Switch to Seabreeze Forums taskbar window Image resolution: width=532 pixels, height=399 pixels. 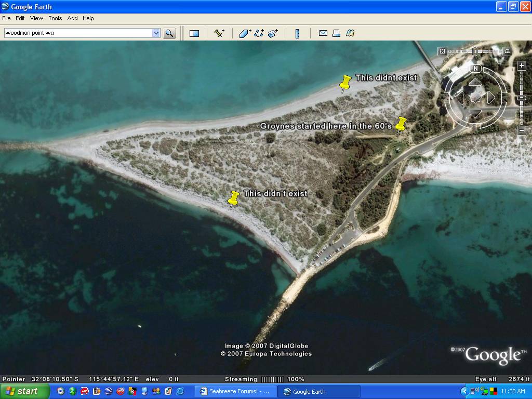tap(235, 391)
